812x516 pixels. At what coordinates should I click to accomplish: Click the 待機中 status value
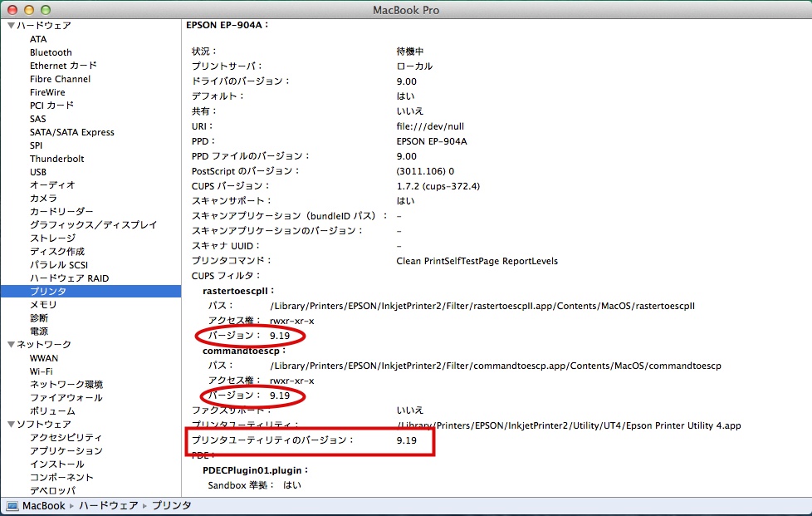[410, 52]
